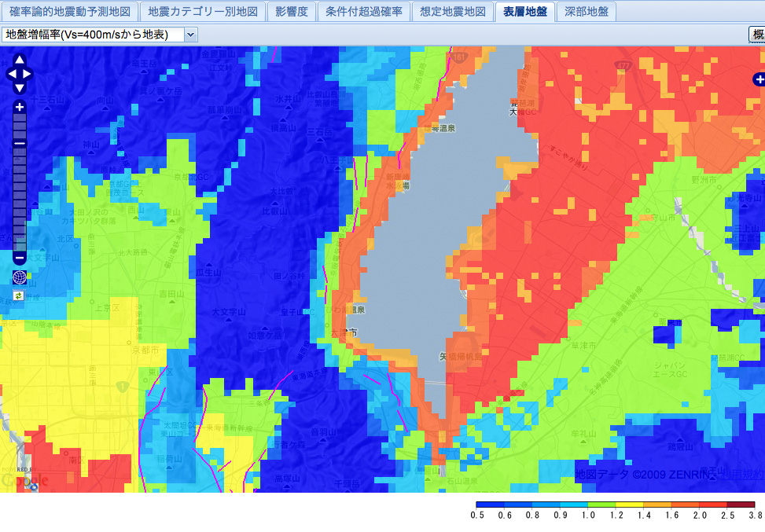Pan the map right with the arrow
The height and width of the screenshot is (532, 765).
click(x=27, y=74)
